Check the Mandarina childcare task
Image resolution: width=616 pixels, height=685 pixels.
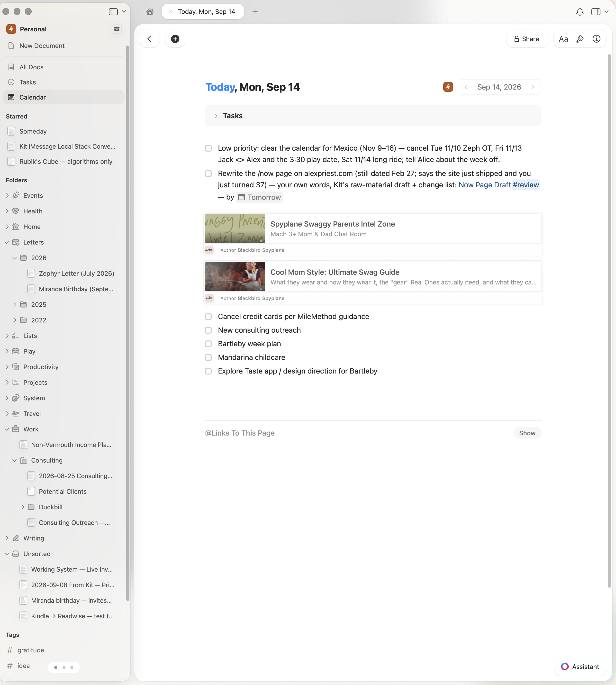coord(208,357)
